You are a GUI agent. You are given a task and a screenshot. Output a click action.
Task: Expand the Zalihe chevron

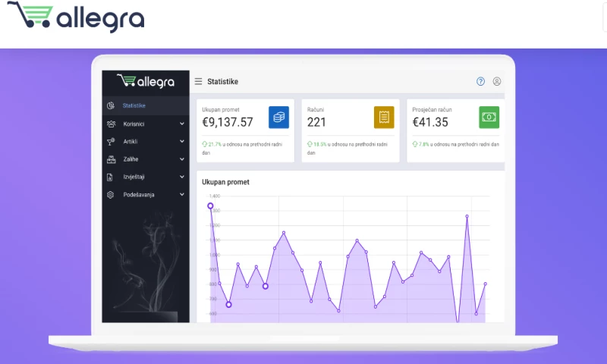[x=182, y=159]
